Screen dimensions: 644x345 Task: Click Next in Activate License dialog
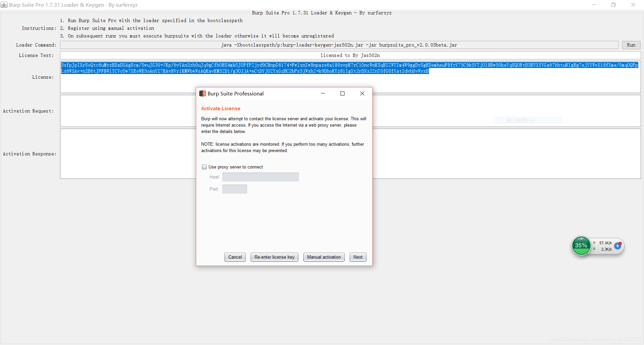(358, 257)
